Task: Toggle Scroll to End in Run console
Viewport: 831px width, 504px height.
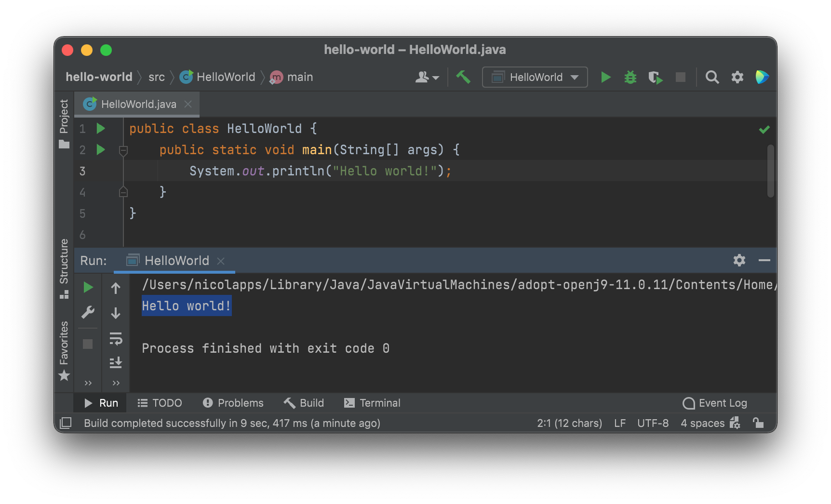Action: point(116,363)
